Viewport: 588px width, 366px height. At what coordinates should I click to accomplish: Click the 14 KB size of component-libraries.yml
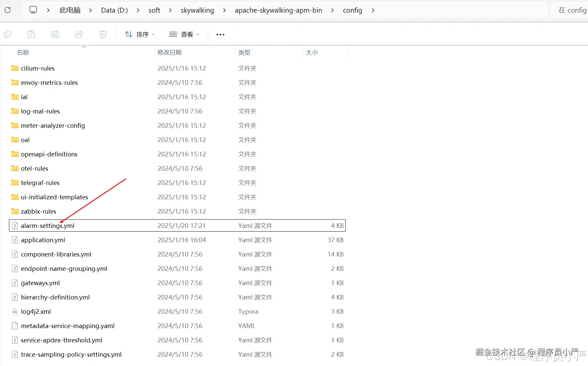point(335,254)
